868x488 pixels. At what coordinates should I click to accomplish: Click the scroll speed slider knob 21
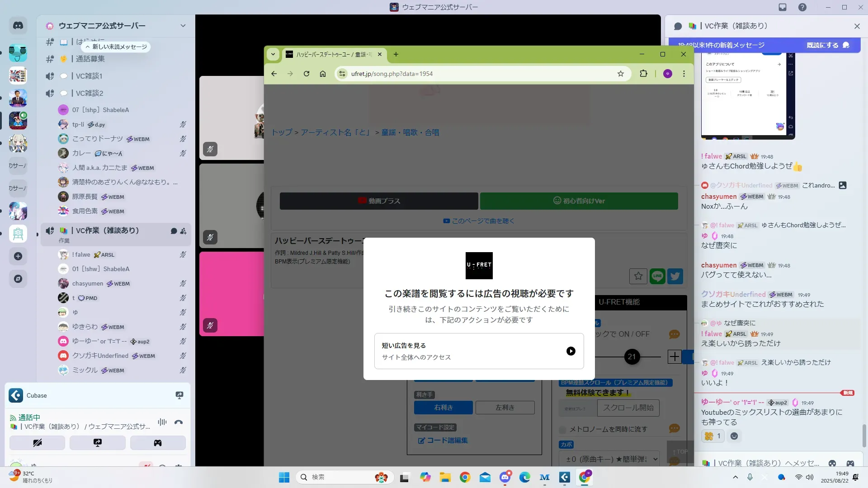coord(632,357)
